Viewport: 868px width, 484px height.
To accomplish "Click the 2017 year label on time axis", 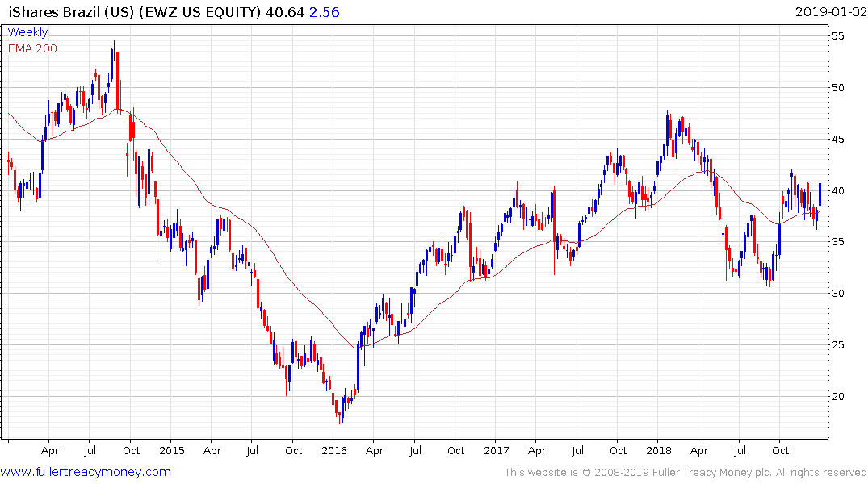I will point(496,451).
